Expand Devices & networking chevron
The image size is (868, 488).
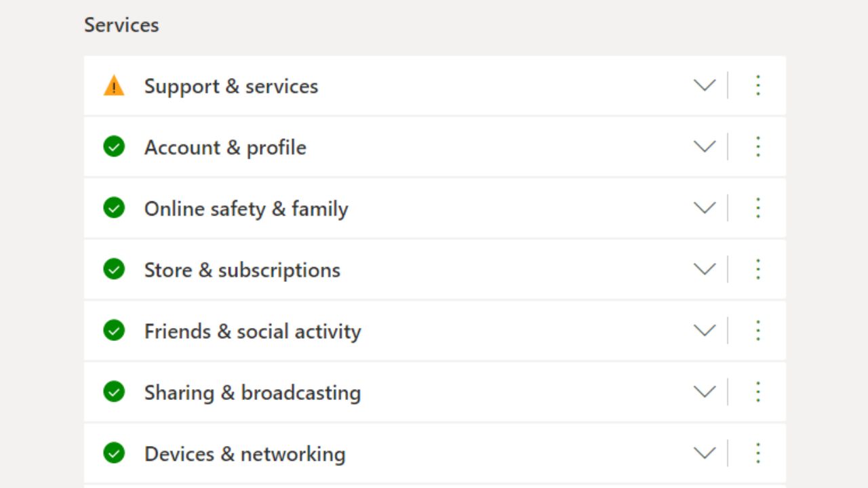point(705,453)
